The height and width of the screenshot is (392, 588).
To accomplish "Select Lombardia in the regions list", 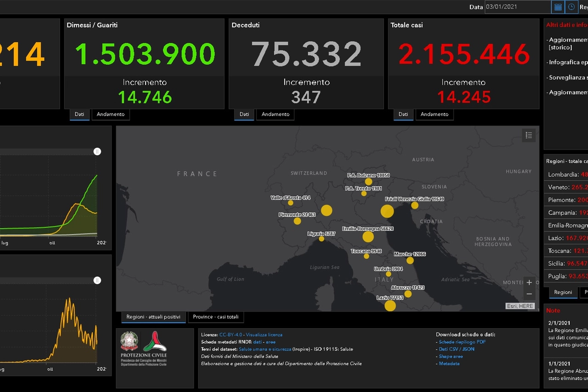I will tap(567, 175).
